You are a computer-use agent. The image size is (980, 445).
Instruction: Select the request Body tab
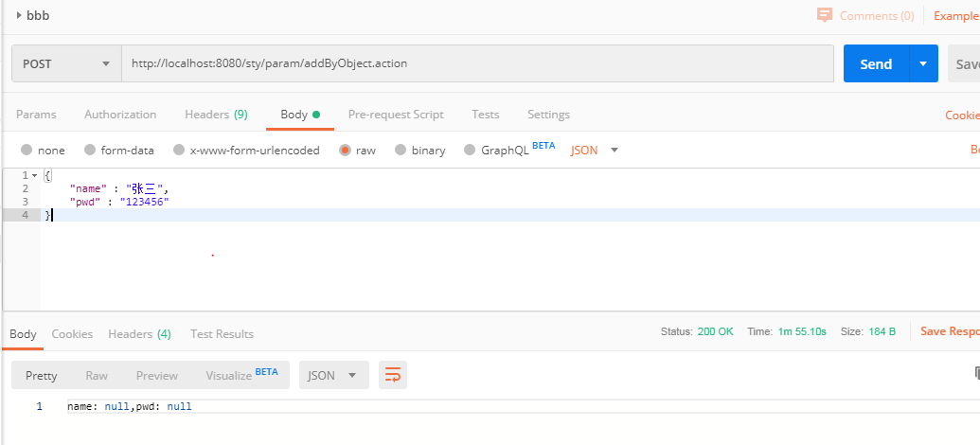tap(300, 115)
